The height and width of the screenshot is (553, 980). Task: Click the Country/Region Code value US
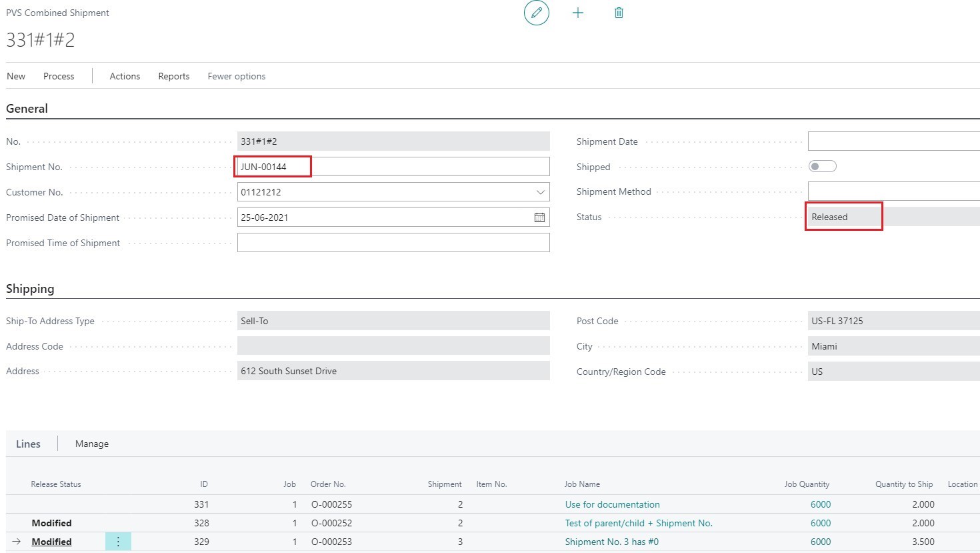pyautogui.click(x=894, y=372)
